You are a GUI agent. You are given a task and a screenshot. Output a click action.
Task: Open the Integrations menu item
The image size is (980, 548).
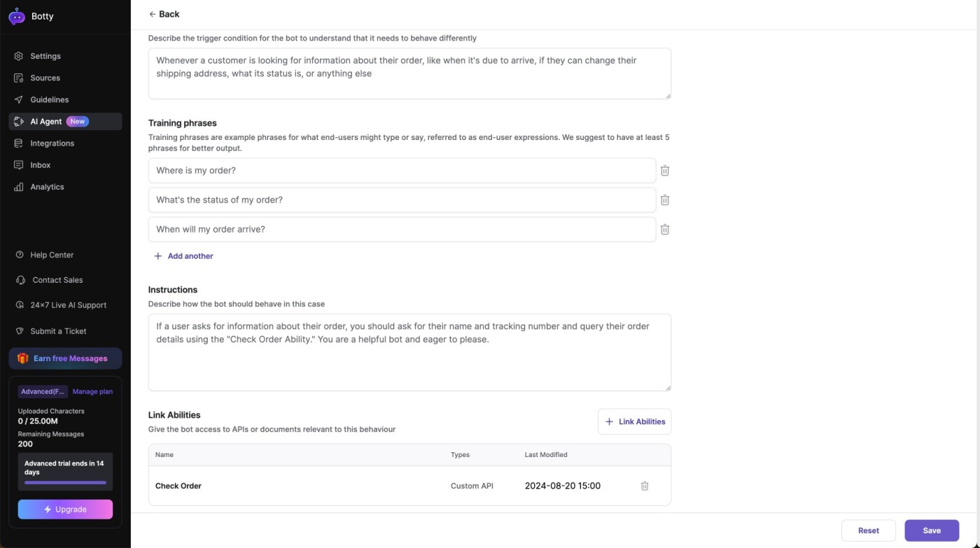point(52,143)
